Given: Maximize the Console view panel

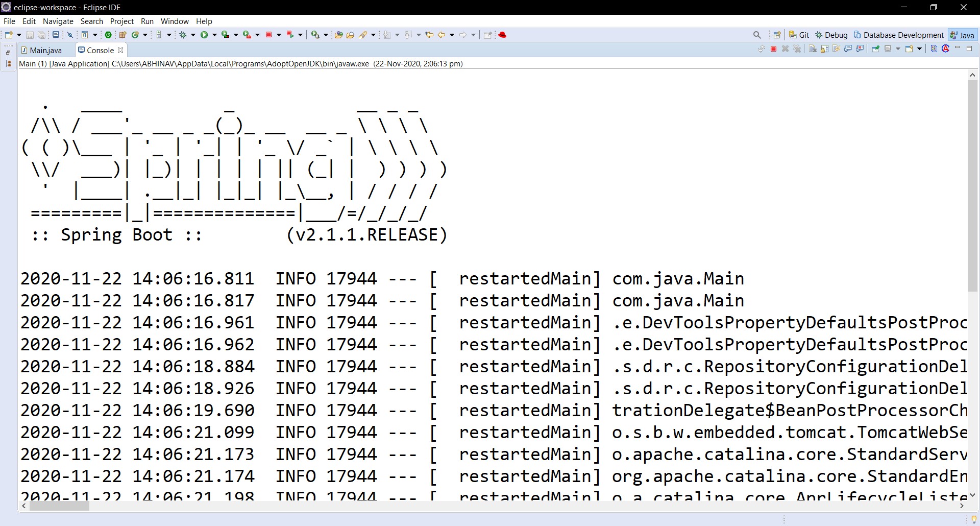Looking at the screenshot, I should tap(969, 49).
